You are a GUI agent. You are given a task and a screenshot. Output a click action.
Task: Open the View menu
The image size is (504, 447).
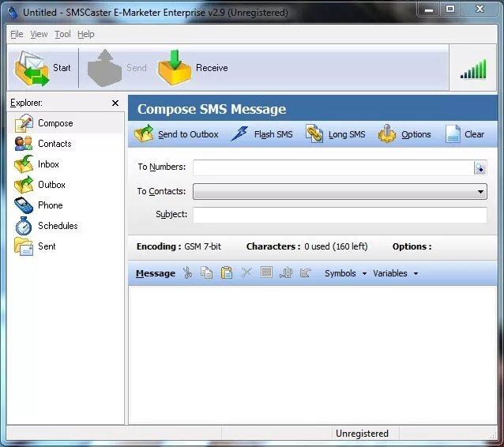coord(39,34)
